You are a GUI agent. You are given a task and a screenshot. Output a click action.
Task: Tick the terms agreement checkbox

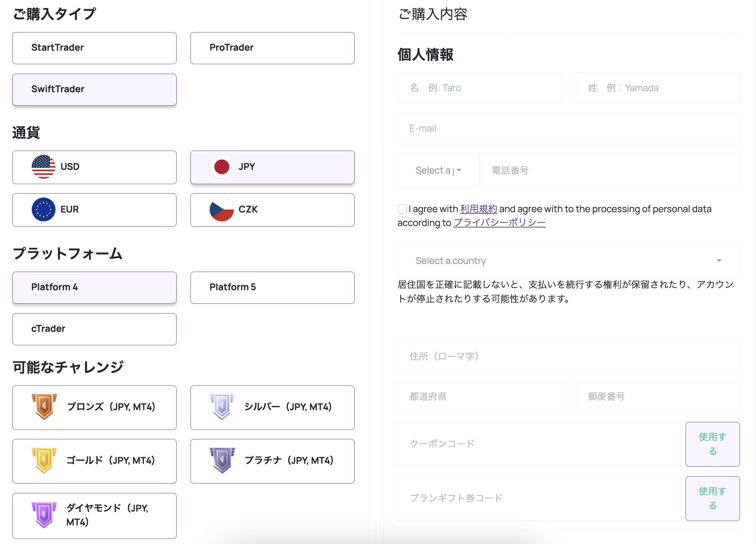[x=402, y=209]
